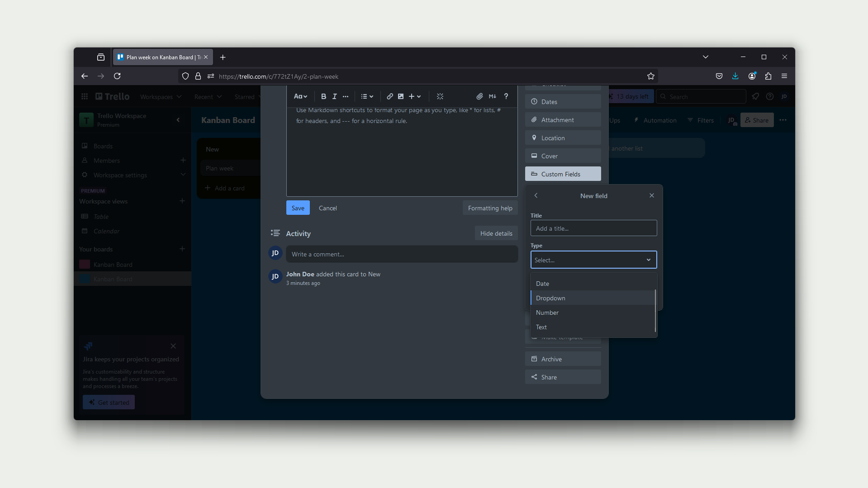Add an Attachment from sidebar
This screenshot has width=868, height=488.
(563, 120)
